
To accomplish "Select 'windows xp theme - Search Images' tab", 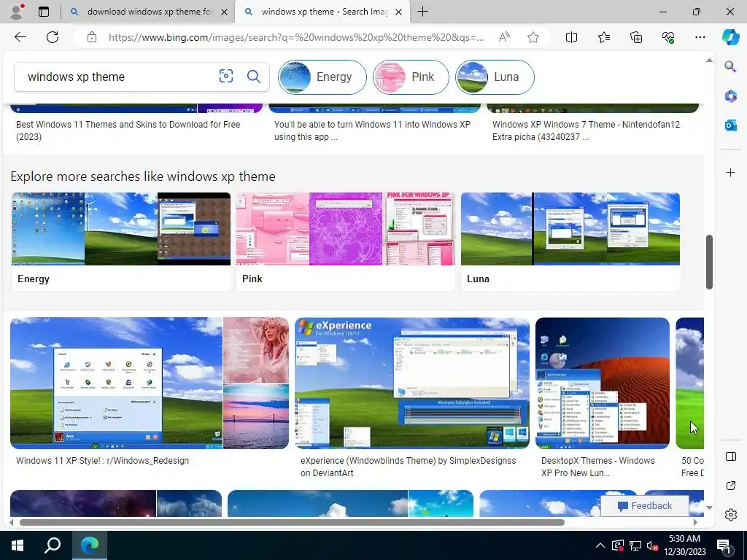I will [x=322, y=12].
